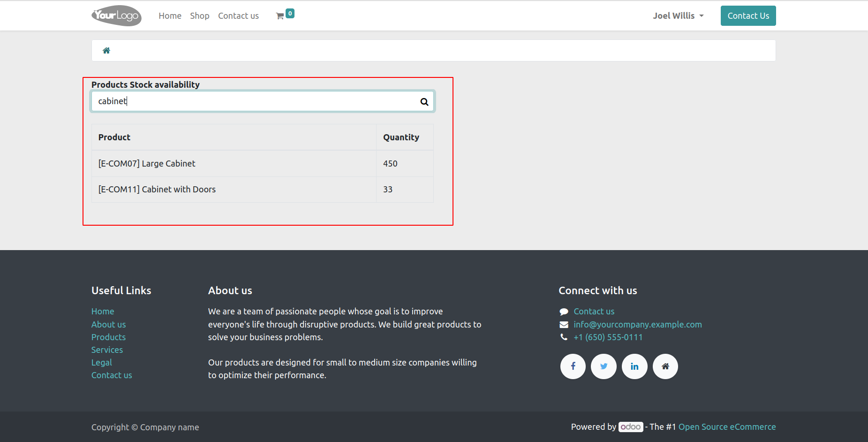
Task: Click the YourLogo site logo
Action: (116, 16)
